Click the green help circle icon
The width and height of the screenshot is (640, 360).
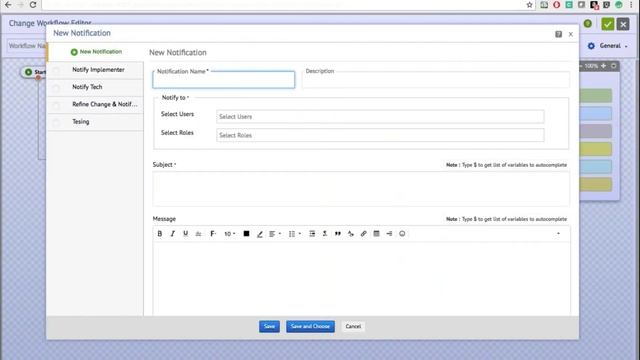tap(588, 24)
